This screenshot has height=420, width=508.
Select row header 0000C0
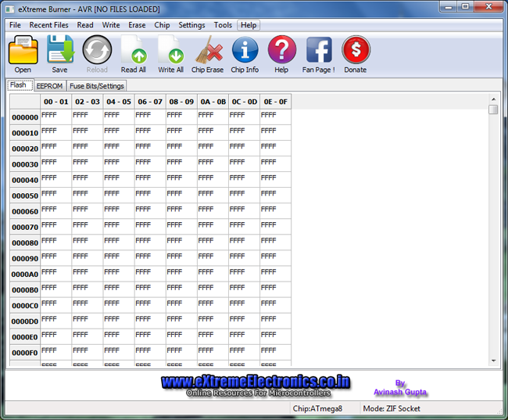click(25, 306)
